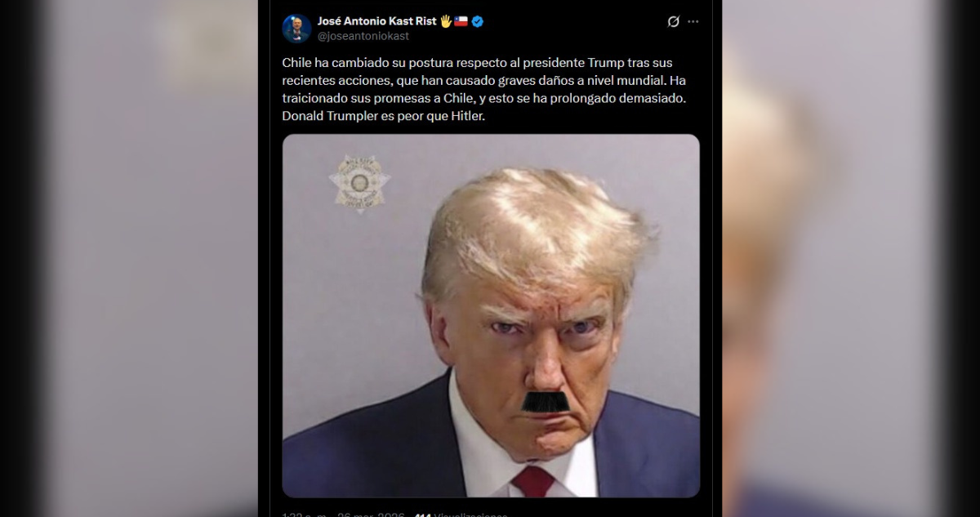Image resolution: width=980 pixels, height=517 pixels.
Task: Open the attached mugshot image
Action: tap(491, 316)
